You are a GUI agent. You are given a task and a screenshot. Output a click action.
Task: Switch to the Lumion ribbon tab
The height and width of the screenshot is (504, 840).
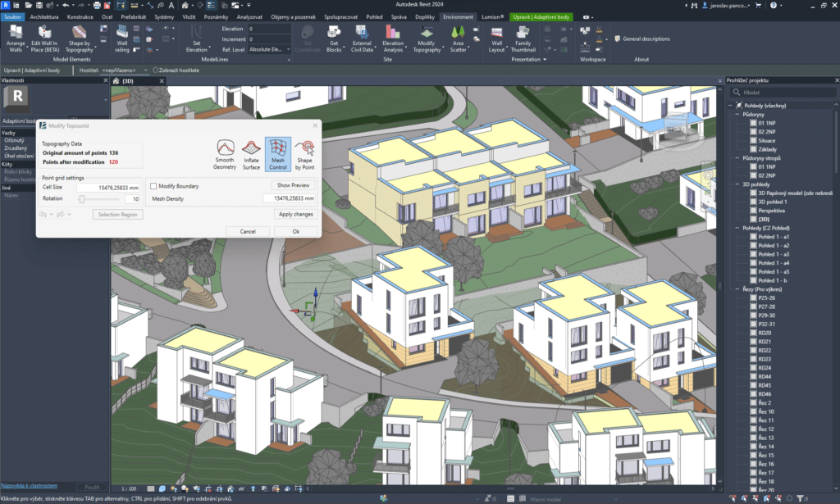492,17
